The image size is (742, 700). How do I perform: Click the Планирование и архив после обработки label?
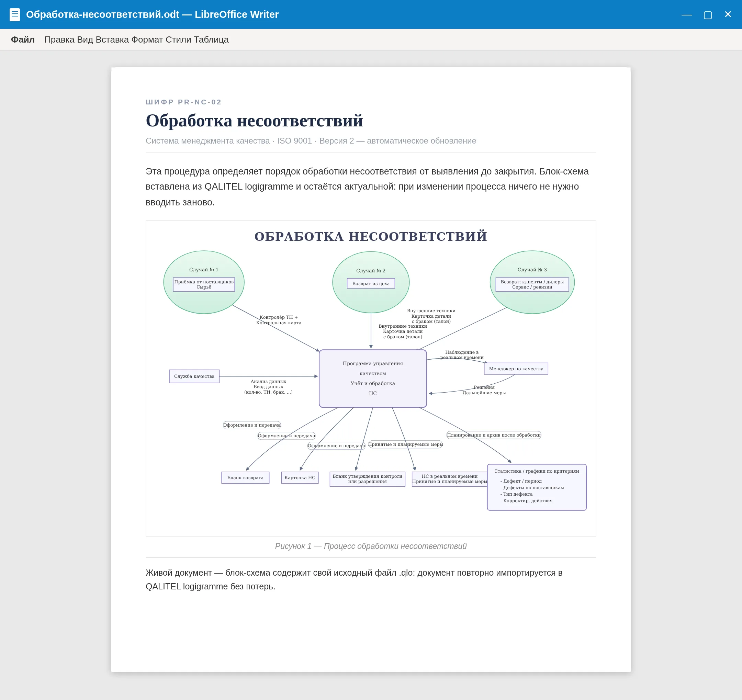click(x=494, y=435)
